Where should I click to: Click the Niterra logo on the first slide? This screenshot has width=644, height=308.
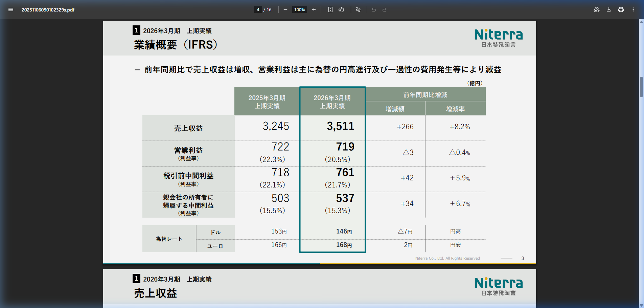pyautogui.click(x=498, y=38)
